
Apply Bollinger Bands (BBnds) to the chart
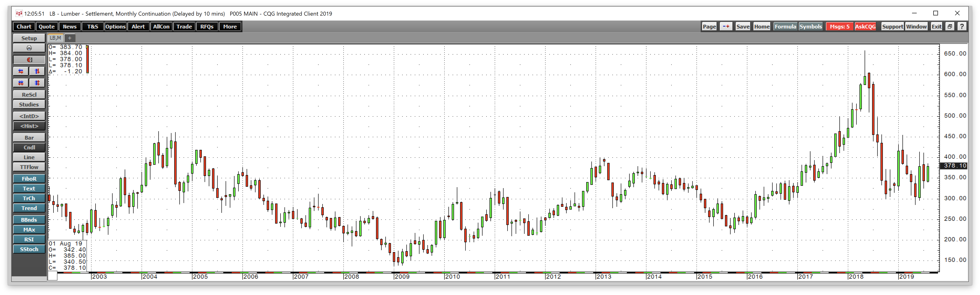coord(28,220)
